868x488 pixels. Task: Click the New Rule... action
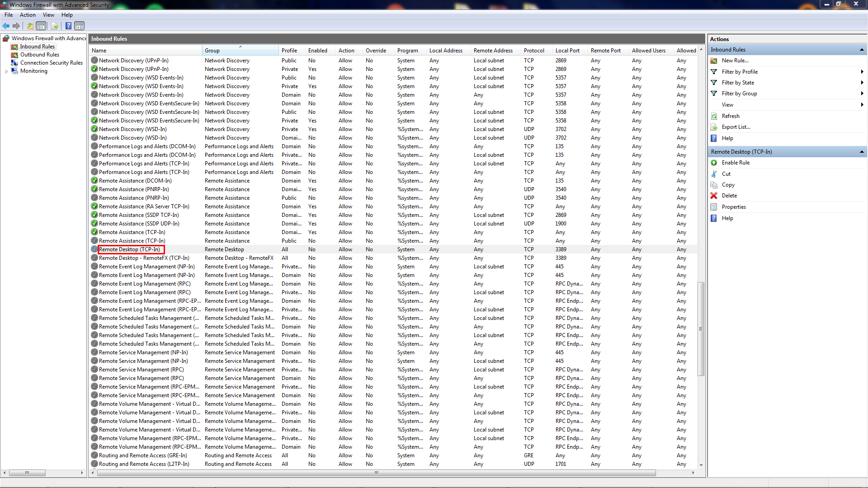735,61
